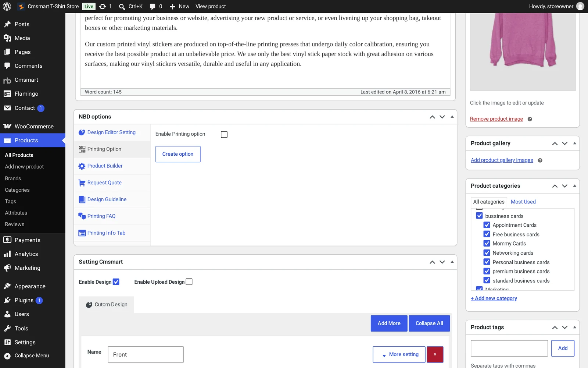Image resolution: width=588 pixels, height=368 pixels.
Task: Toggle the Product tags panel
Action: pos(574,327)
